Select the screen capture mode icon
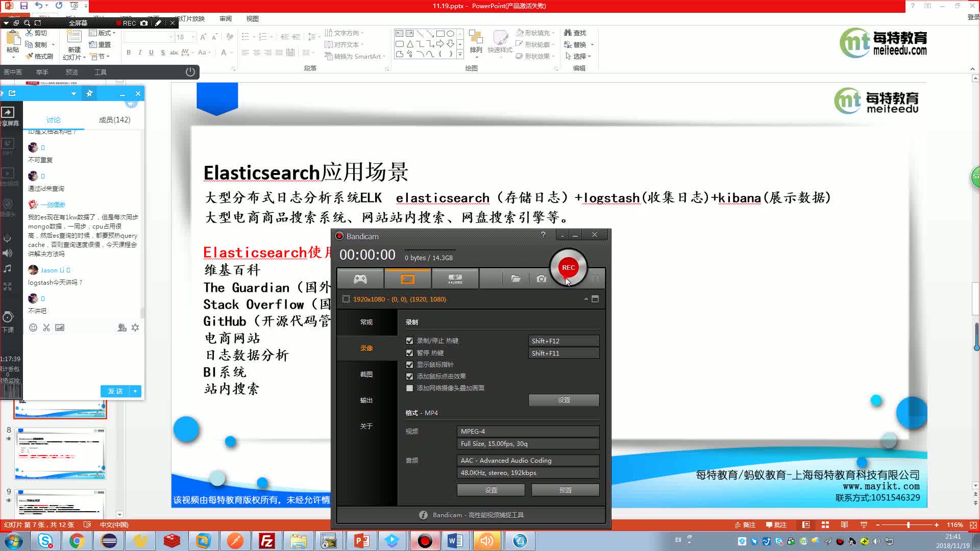 pyautogui.click(x=407, y=278)
